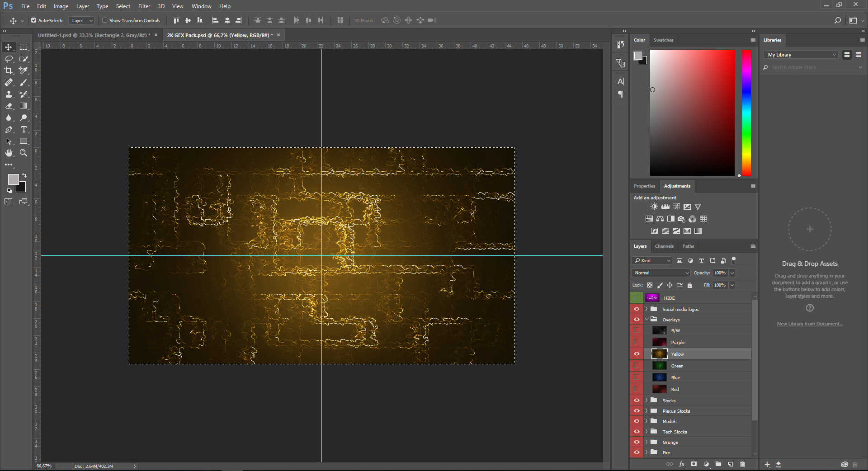Add a layer mask
The image size is (868, 471).
(x=694, y=464)
